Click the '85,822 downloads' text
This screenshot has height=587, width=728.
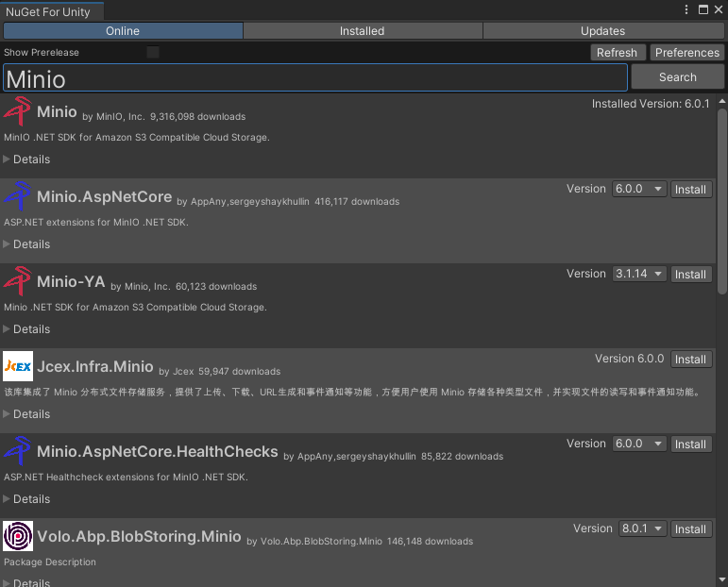click(x=463, y=456)
